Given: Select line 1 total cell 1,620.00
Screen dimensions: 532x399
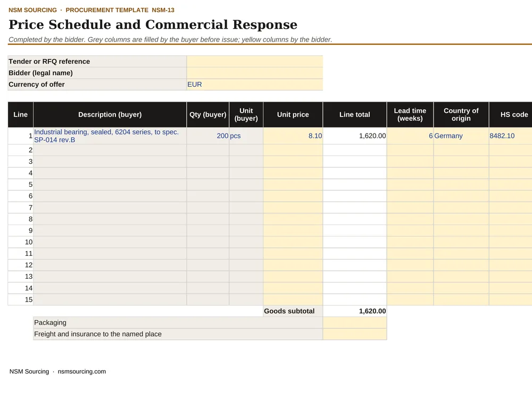Looking at the screenshot, I should tap(354, 136).
